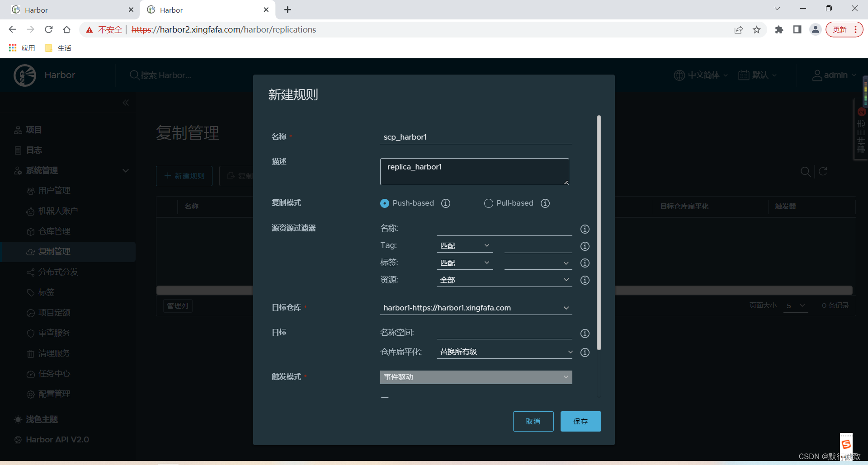
Task: Click the 描述 textarea replica_harbor1
Action: click(x=475, y=172)
